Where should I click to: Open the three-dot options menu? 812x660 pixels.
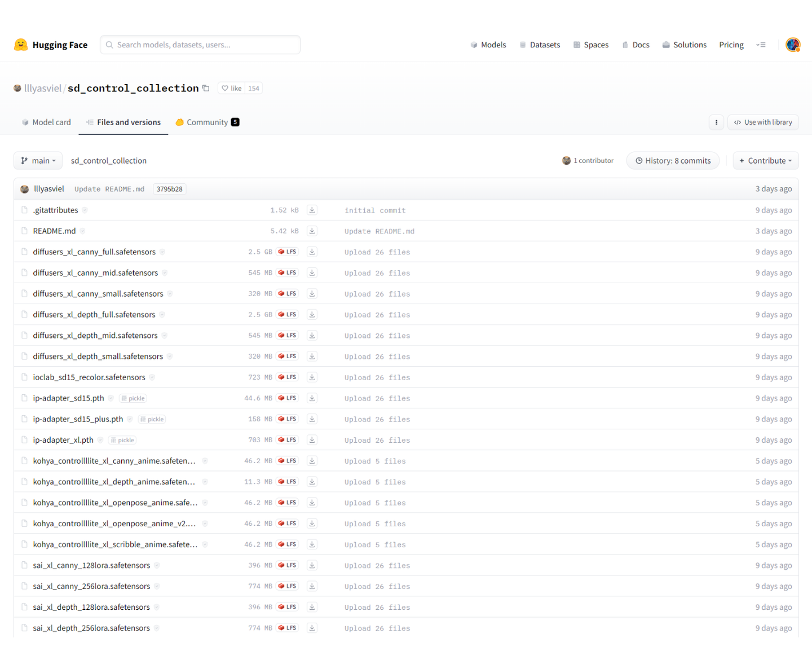pyautogui.click(x=716, y=122)
